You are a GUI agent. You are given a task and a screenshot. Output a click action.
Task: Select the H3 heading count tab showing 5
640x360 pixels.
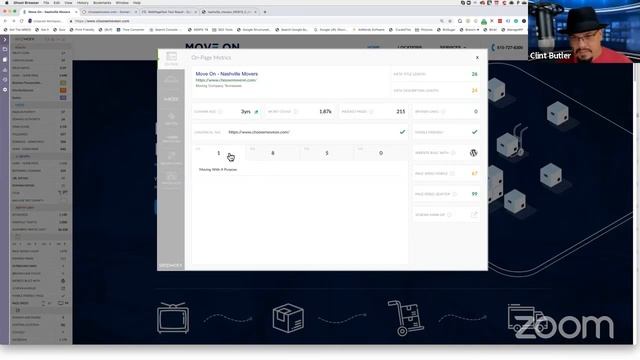[327, 153]
